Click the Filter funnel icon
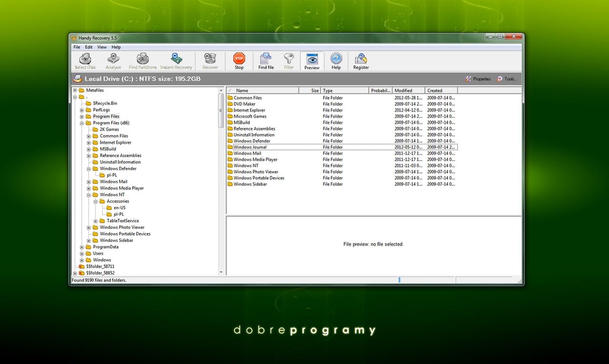This screenshot has height=364, width=609. [x=289, y=59]
